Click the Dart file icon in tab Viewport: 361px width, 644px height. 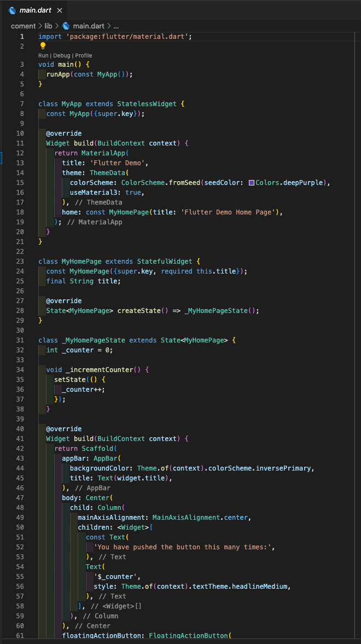13,10
